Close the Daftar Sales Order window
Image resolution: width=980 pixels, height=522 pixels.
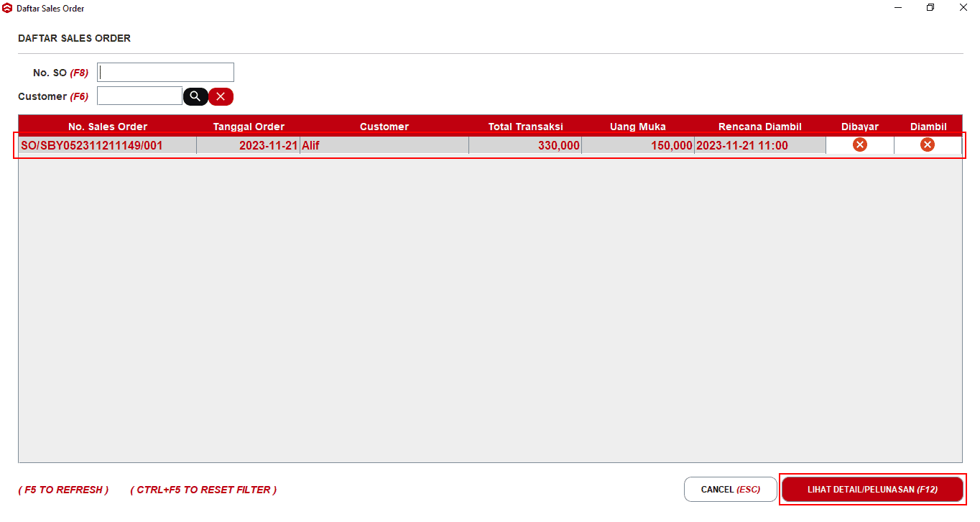[963, 8]
